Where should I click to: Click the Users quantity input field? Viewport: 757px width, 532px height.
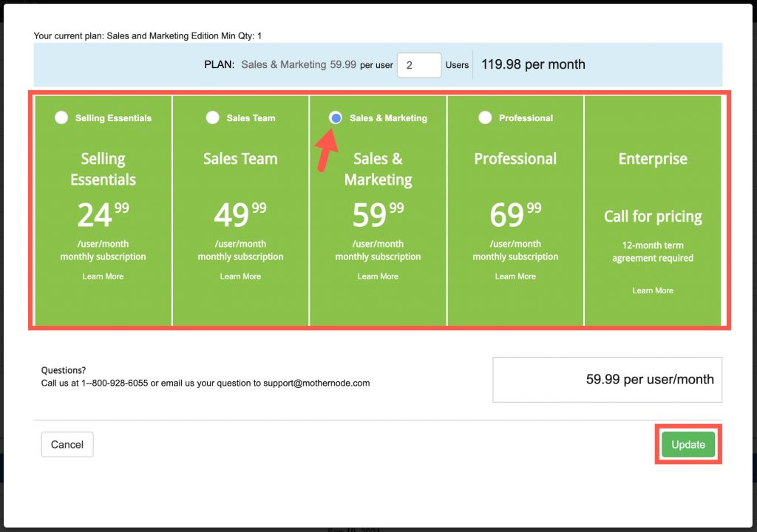coord(419,65)
